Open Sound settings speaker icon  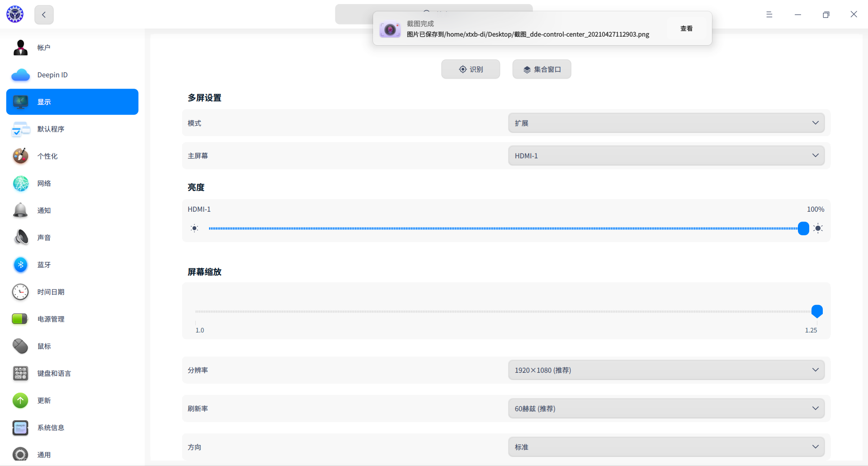tap(21, 237)
